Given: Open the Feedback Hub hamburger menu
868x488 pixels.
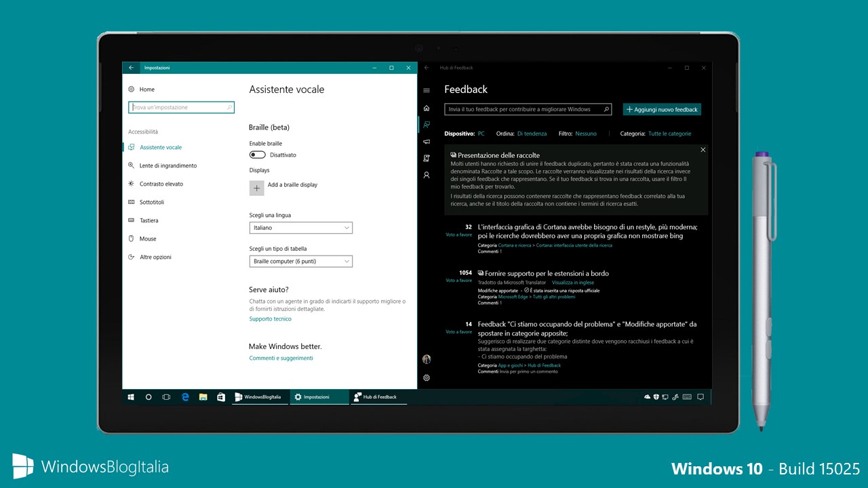Looking at the screenshot, I should coord(427,90).
